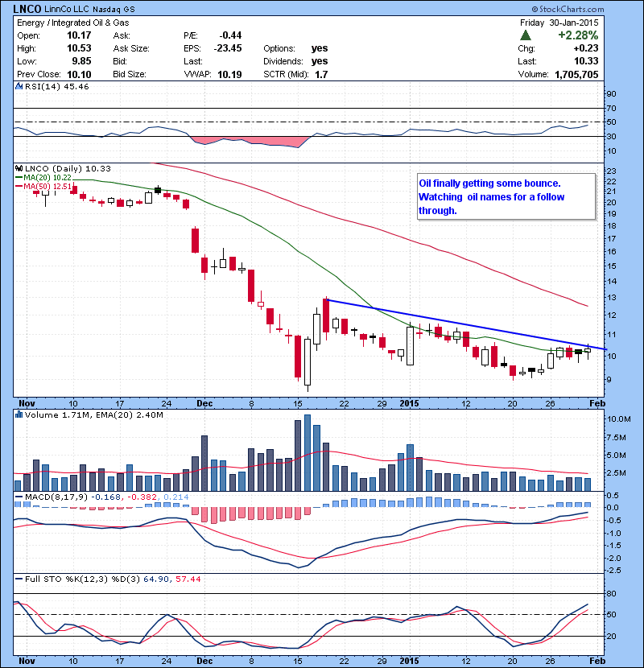Click the blue descending trendline on price chart
644x668 pixels.
click(x=465, y=324)
